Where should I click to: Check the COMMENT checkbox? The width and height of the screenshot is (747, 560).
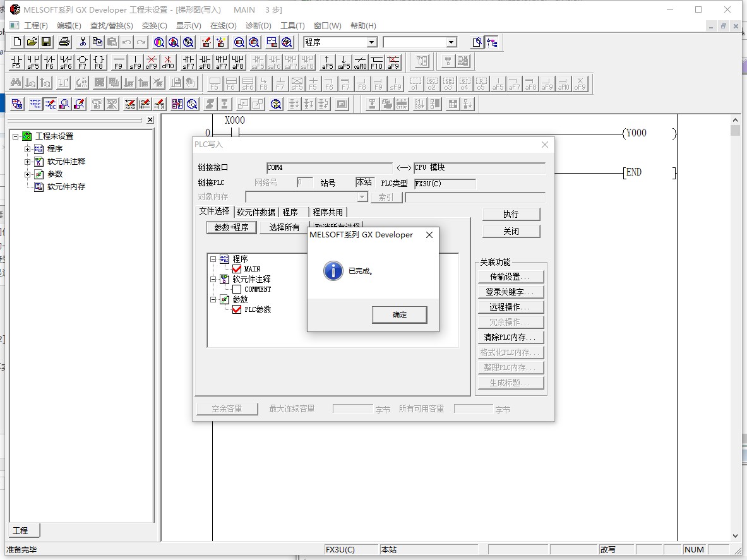pos(237,289)
